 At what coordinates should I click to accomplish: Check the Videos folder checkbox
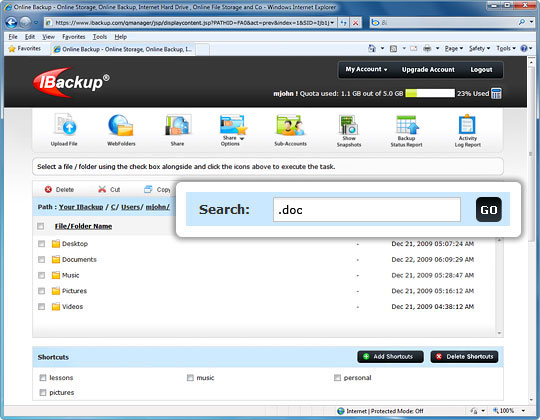(x=41, y=306)
